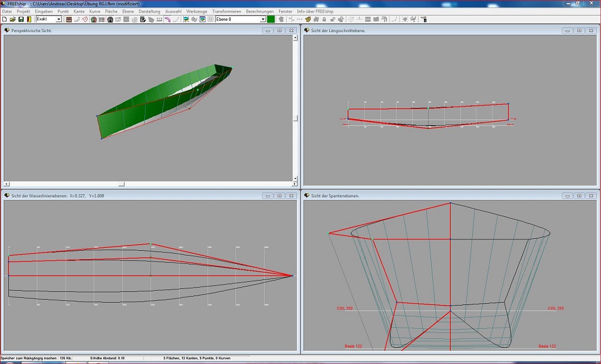
Task: Toggle the round hull stations display icon
Action: 110,20
